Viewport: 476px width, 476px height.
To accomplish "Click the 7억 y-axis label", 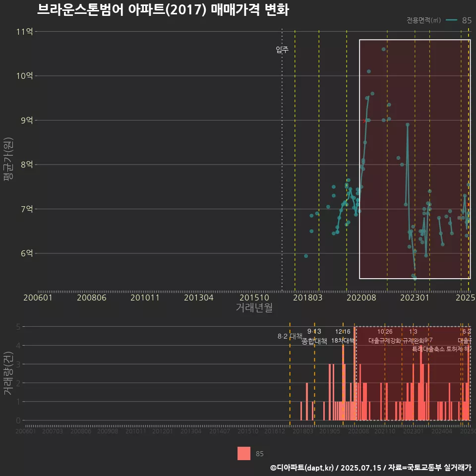I will (27, 209).
